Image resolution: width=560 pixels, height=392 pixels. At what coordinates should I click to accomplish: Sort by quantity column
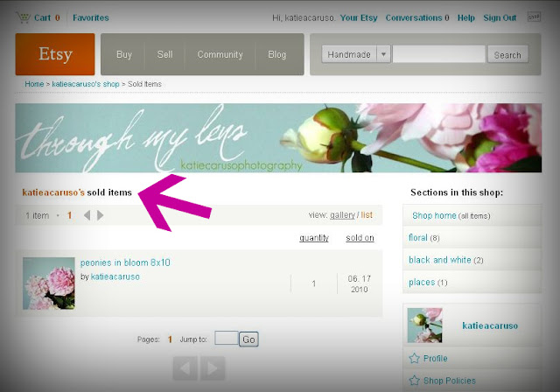pos(314,238)
